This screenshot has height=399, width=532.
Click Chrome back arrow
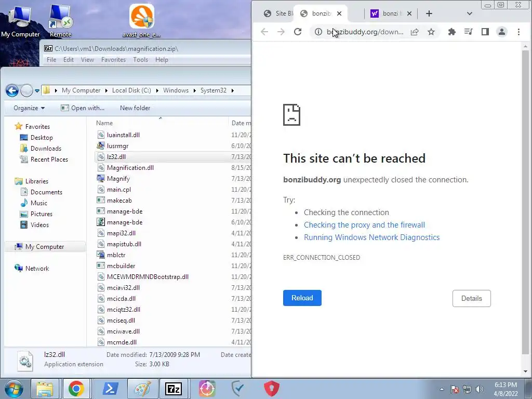[x=264, y=32]
